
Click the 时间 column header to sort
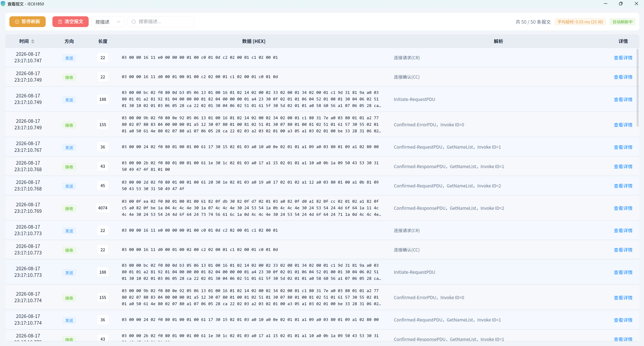(24, 41)
